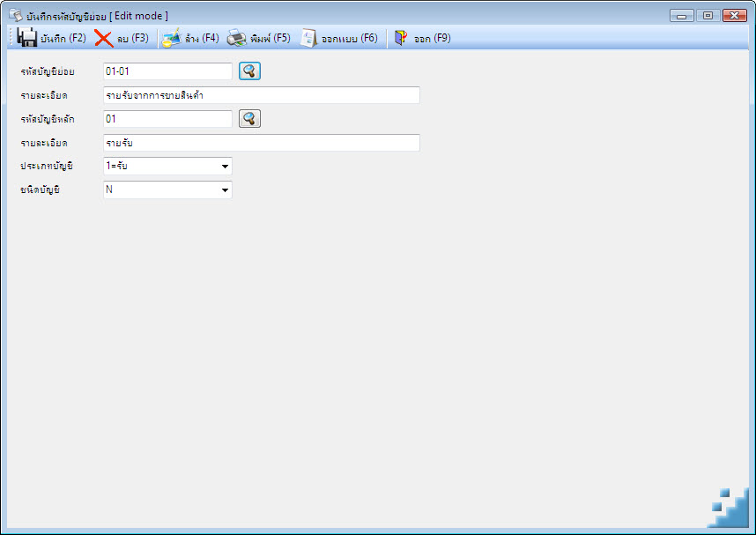
Task: Click the app icon in the title bar
Action: [x=16, y=16]
